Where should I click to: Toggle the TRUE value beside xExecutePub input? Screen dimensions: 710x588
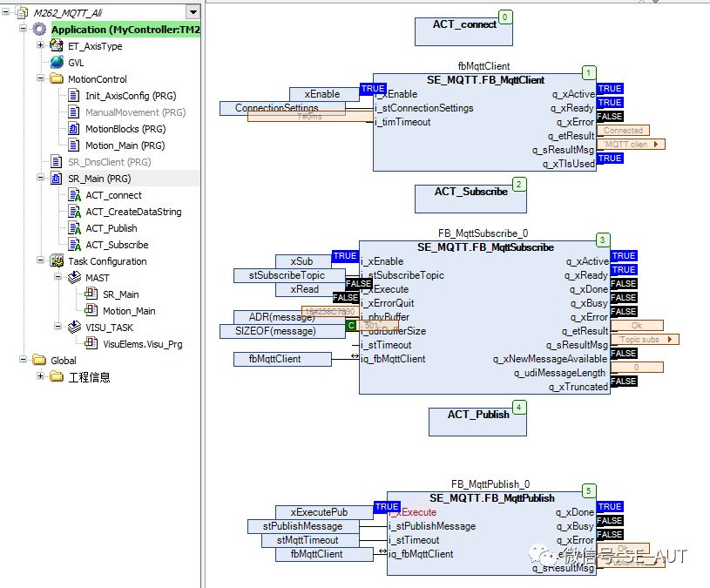(387, 507)
